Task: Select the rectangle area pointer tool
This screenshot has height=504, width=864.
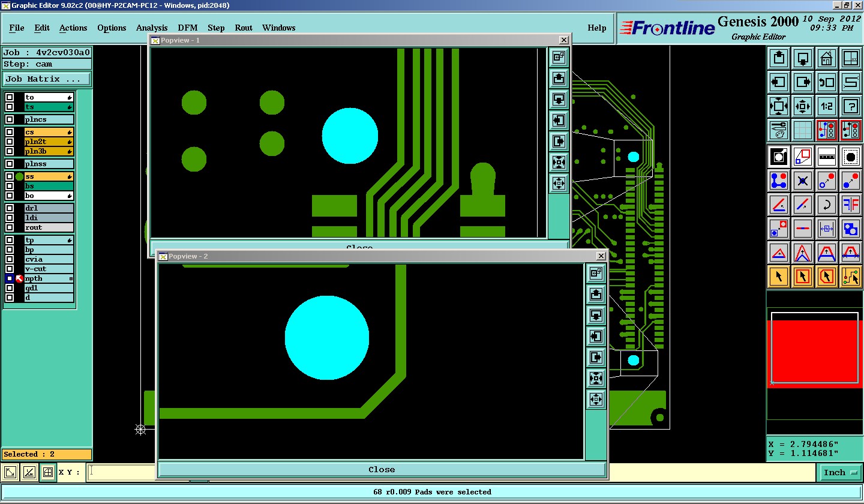Action: 803,277
